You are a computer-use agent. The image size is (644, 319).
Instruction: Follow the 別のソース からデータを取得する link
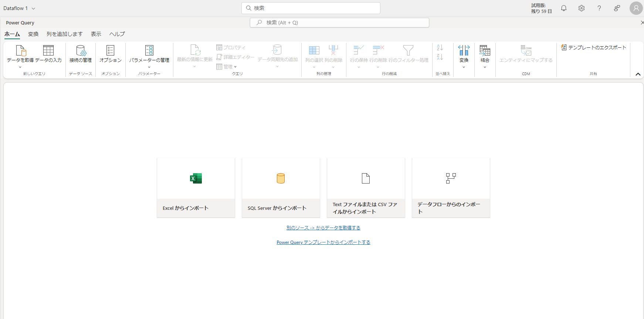(323, 228)
